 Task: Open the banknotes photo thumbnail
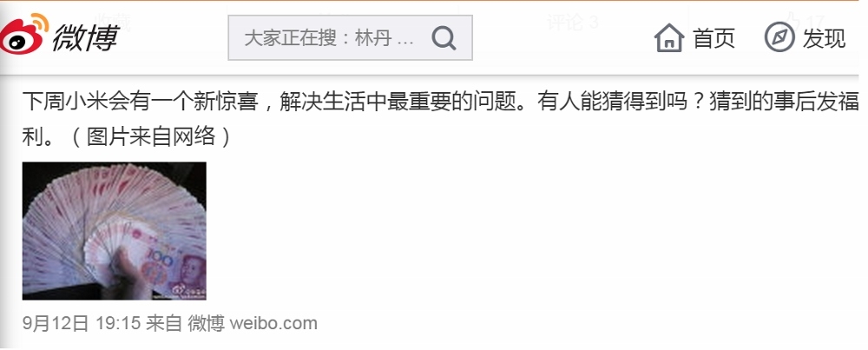[x=114, y=231]
